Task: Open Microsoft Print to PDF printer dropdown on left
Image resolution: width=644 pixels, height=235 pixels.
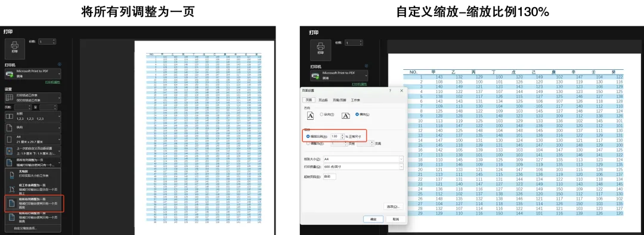Action: pos(32,74)
